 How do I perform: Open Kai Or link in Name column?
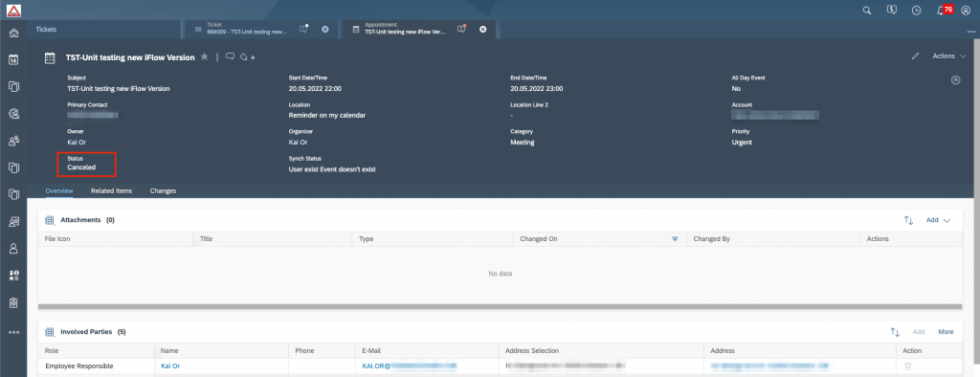170,366
